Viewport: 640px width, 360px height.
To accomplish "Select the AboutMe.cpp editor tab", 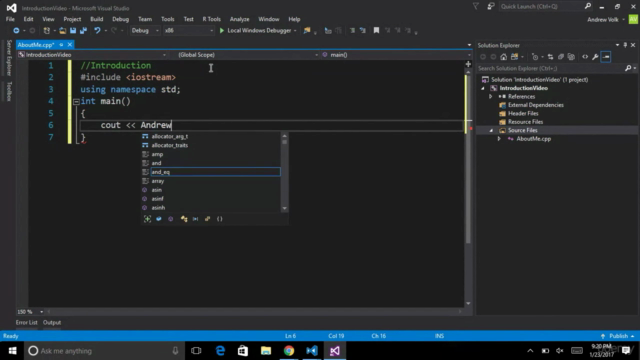I will [36, 45].
